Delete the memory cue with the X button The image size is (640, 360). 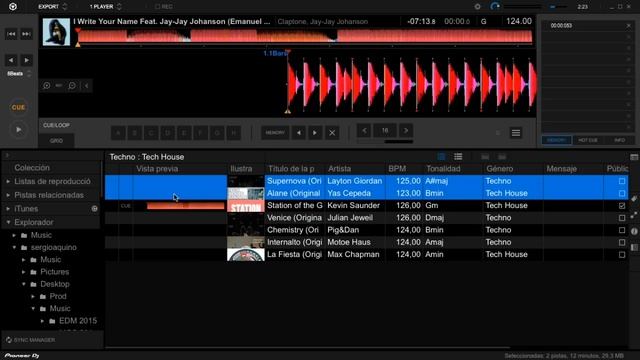point(332,133)
